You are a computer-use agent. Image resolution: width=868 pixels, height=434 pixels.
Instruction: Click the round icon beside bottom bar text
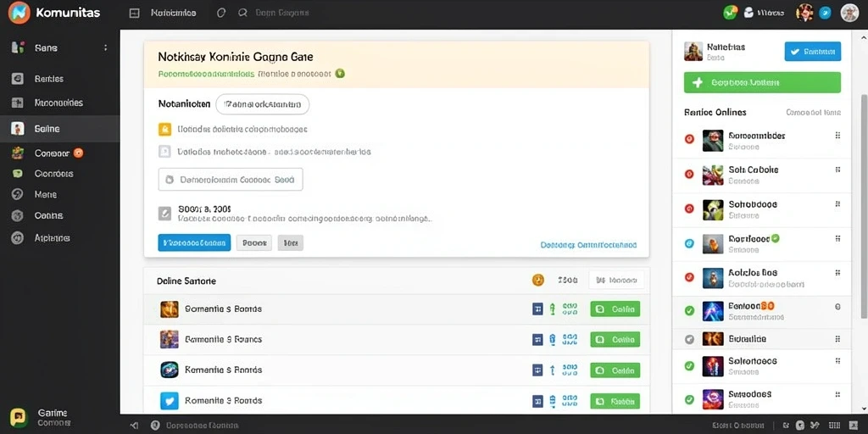156,426
